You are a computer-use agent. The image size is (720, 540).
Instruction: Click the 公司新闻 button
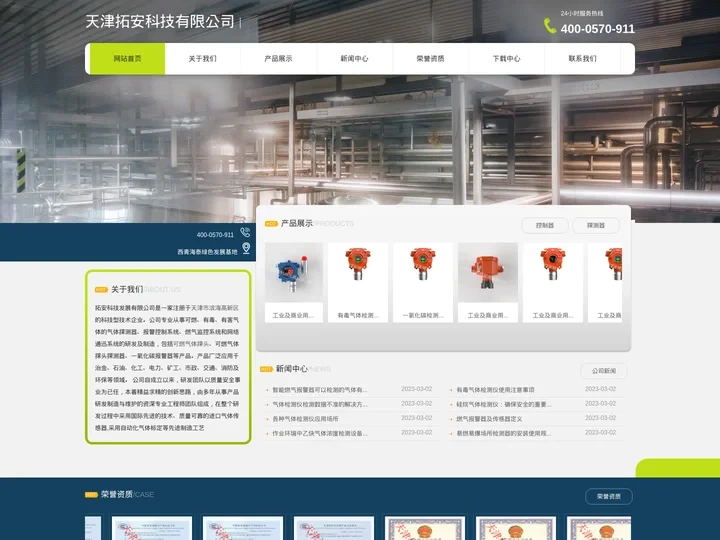coord(604,371)
